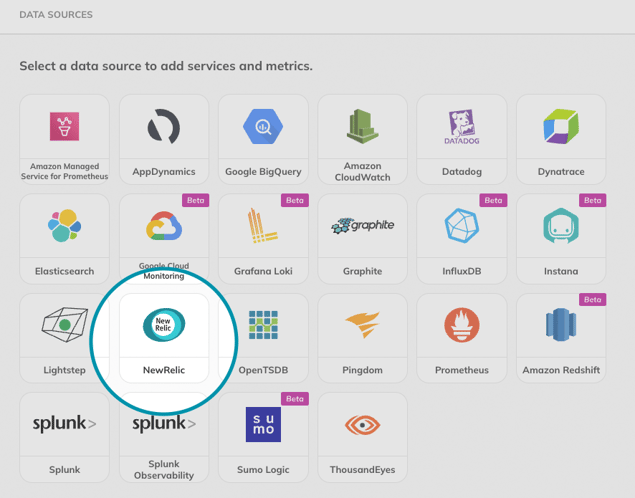
Task: Select the Instana robot icon
Action: click(x=561, y=226)
